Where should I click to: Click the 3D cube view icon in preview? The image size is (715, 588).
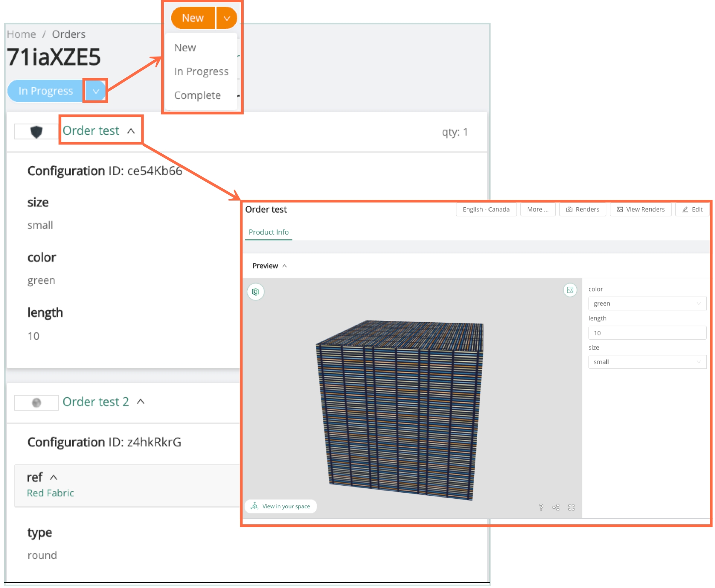[255, 292]
